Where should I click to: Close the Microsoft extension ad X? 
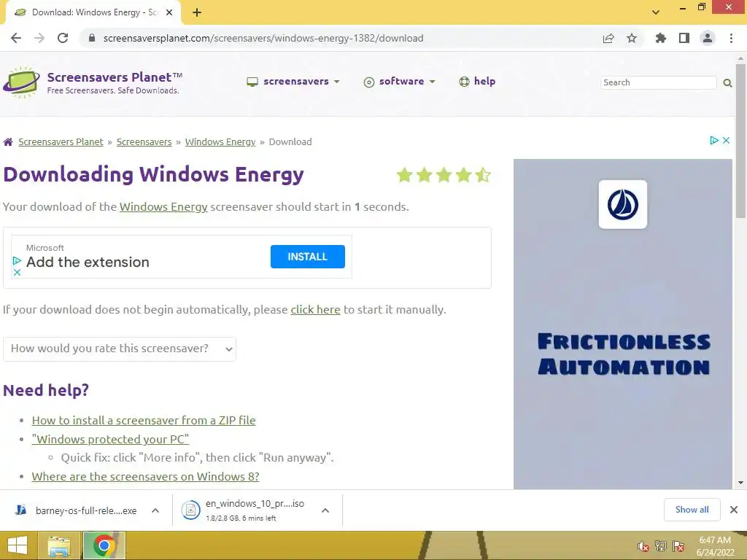pos(17,273)
